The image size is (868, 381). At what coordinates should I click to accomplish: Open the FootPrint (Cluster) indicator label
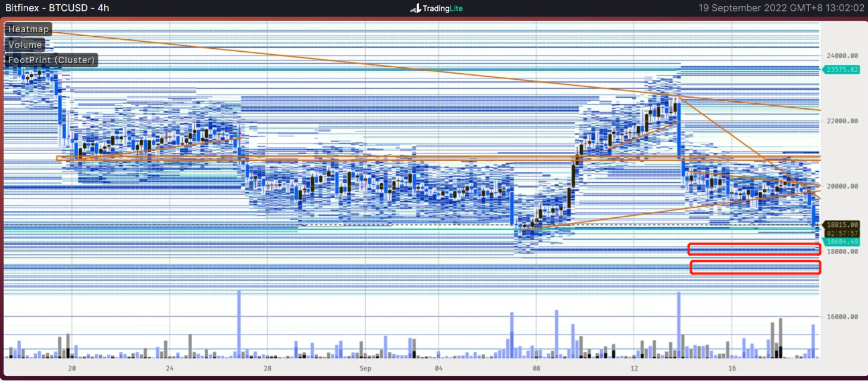coord(51,60)
